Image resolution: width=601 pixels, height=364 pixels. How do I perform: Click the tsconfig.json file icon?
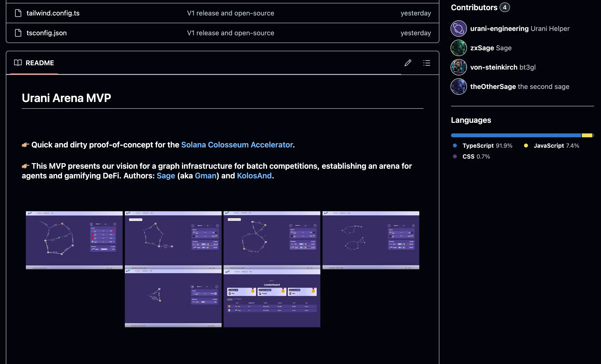pos(18,33)
